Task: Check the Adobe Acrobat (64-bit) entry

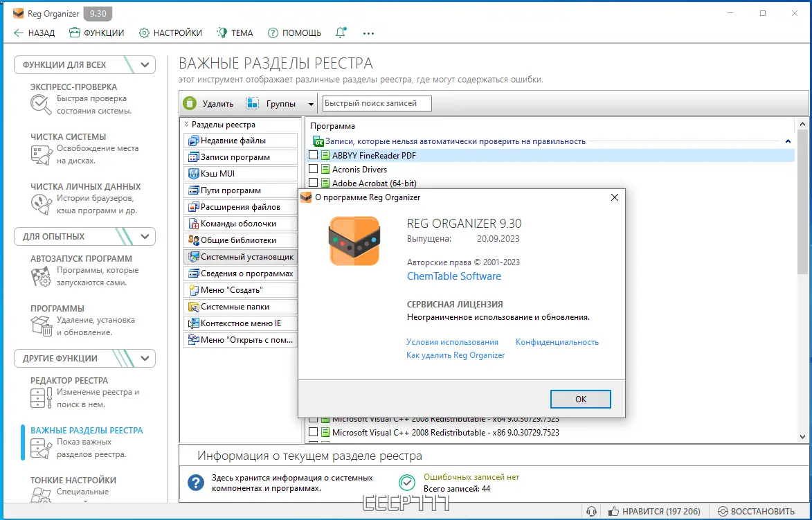Action: point(314,183)
